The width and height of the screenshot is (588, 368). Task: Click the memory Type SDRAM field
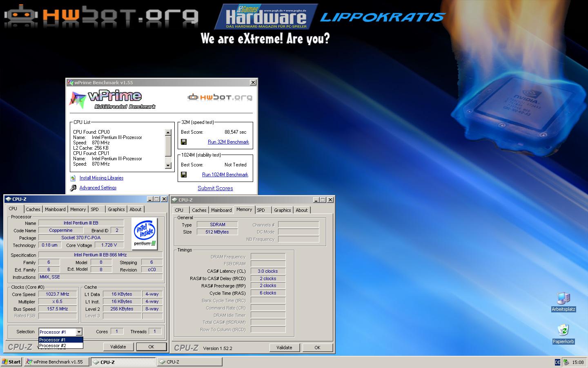(217, 224)
